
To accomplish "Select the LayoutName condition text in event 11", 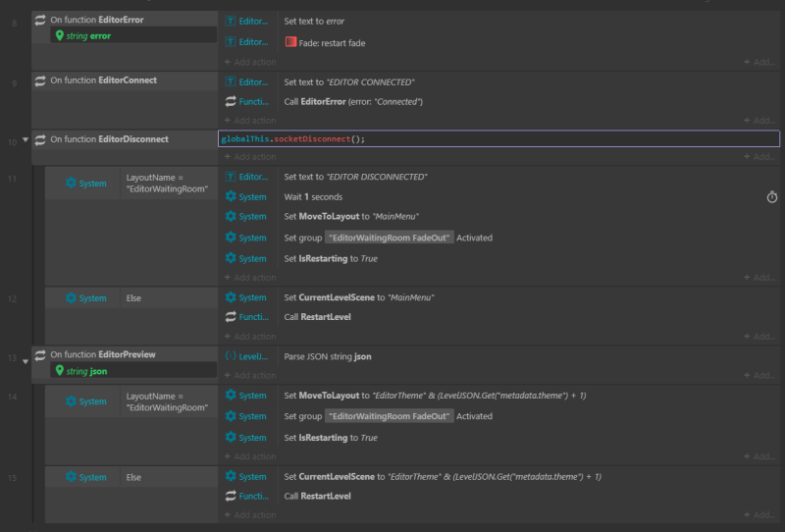I will (167, 183).
